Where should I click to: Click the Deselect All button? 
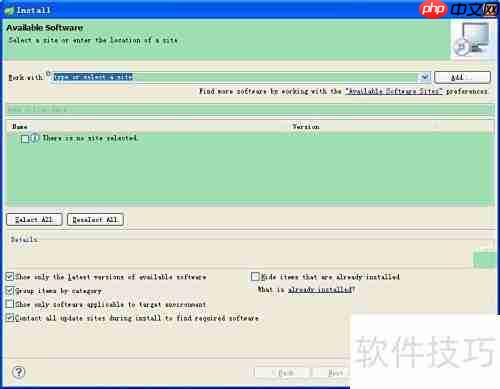(95, 219)
